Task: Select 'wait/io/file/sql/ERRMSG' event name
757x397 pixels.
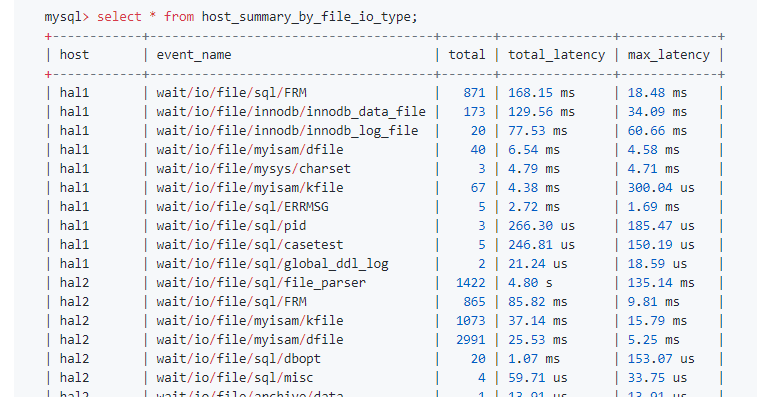Action: click(x=242, y=207)
